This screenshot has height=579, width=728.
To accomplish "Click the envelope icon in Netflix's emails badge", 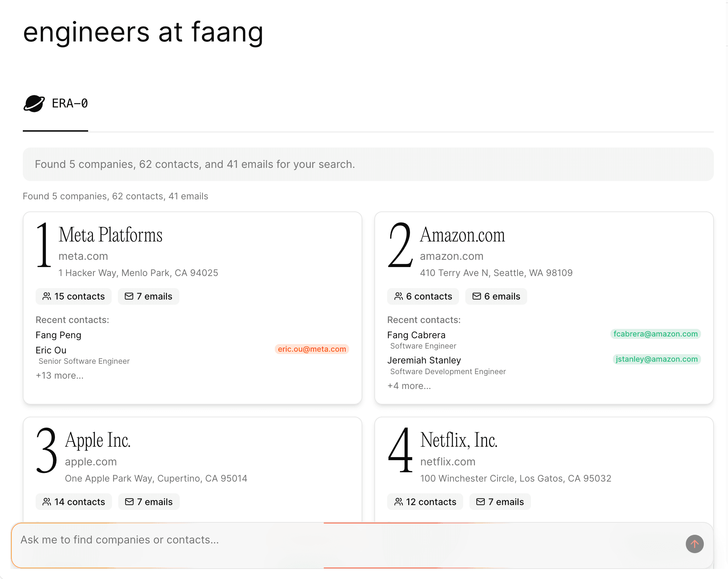I will pos(480,502).
